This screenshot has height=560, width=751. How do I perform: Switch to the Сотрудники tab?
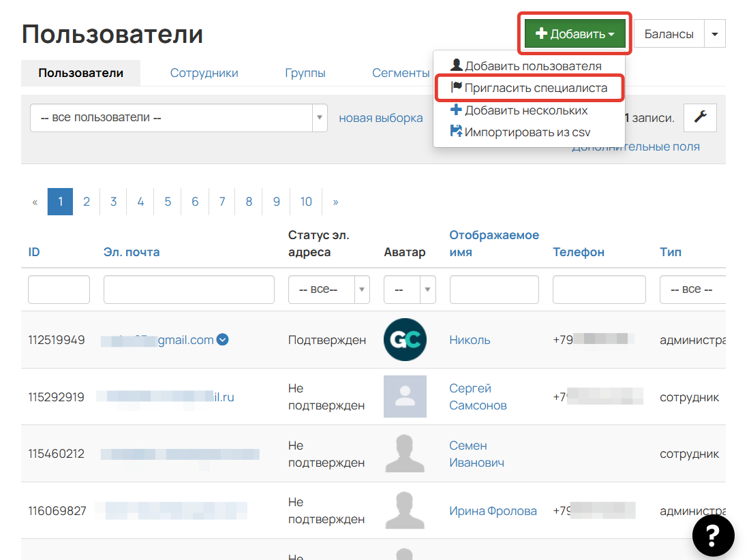click(206, 72)
